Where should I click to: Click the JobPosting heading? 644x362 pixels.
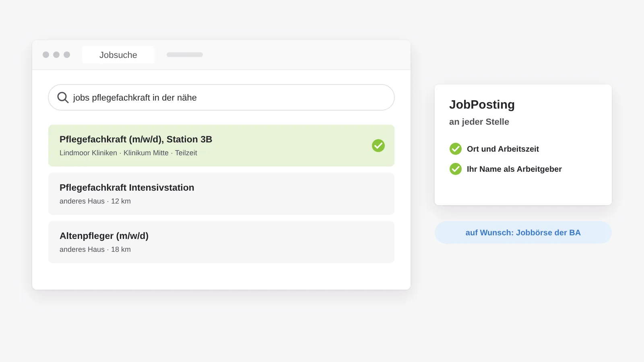tap(482, 105)
